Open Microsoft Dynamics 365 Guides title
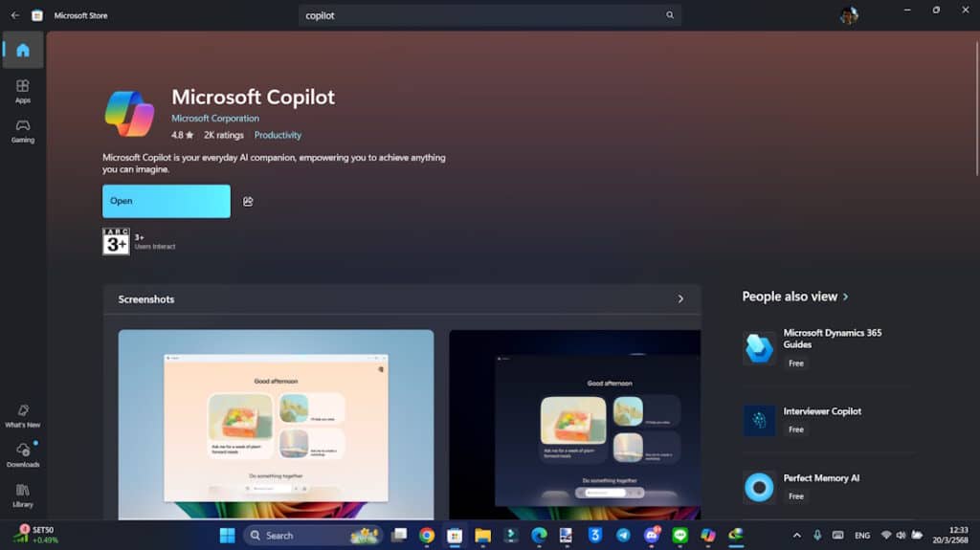The height and width of the screenshot is (550, 980). tap(833, 339)
